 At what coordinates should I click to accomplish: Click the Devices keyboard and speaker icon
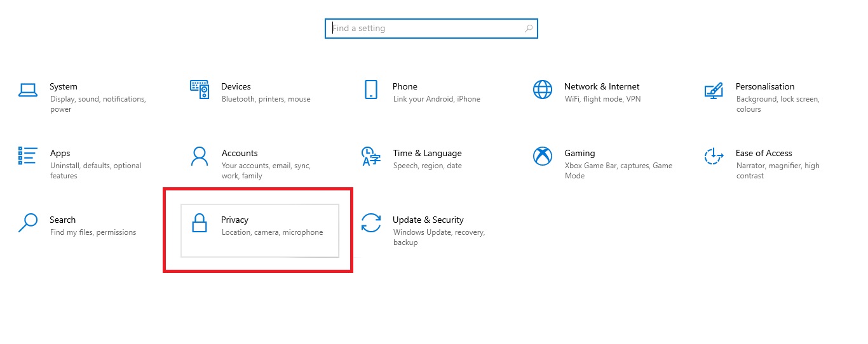coord(200,89)
